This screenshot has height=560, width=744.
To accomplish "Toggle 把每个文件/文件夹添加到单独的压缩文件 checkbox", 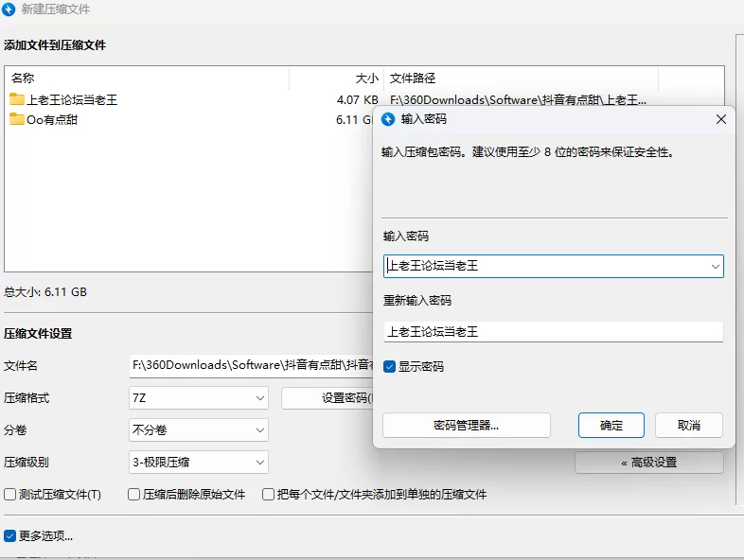I will pyautogui.click(x=269, y=494).
